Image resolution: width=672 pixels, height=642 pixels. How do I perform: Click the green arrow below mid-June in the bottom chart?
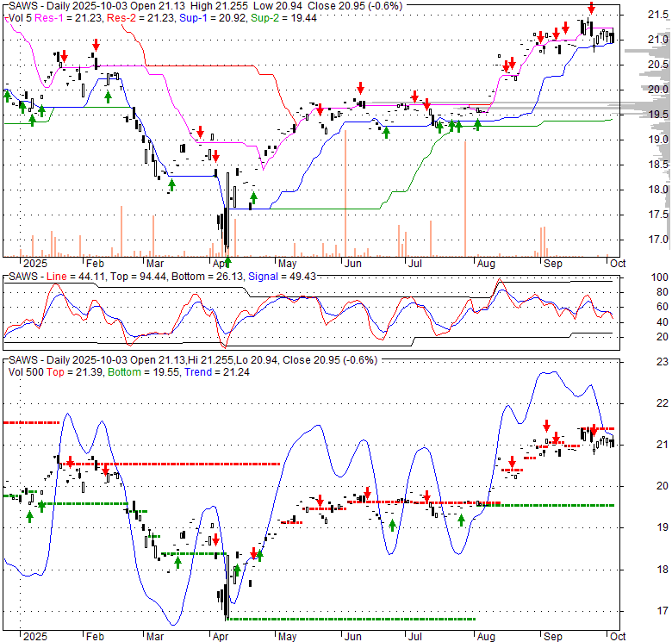click(392, 525)
